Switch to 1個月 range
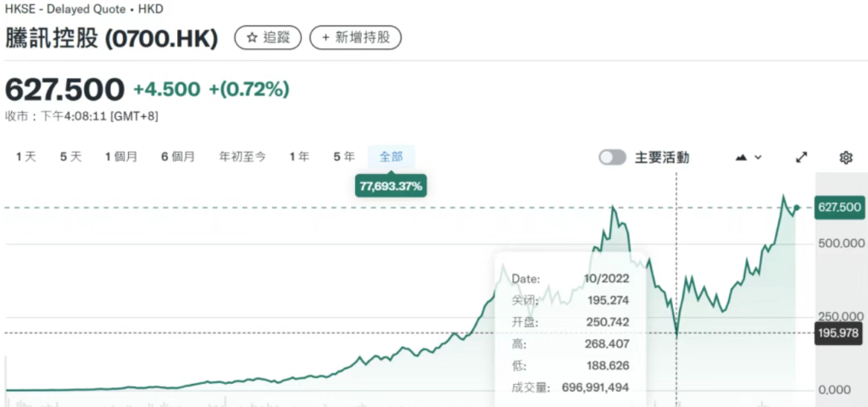The width and height of the screenshot is (868, 407). (x=121, y=156)
